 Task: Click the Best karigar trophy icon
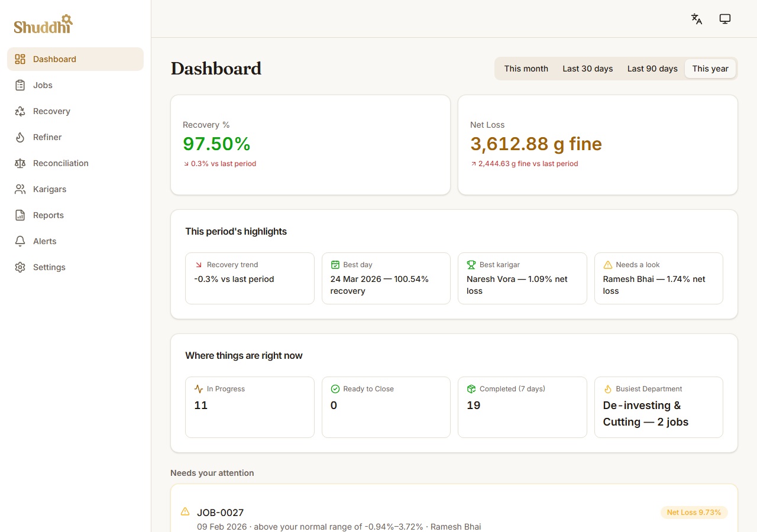[x=471, y=265]
